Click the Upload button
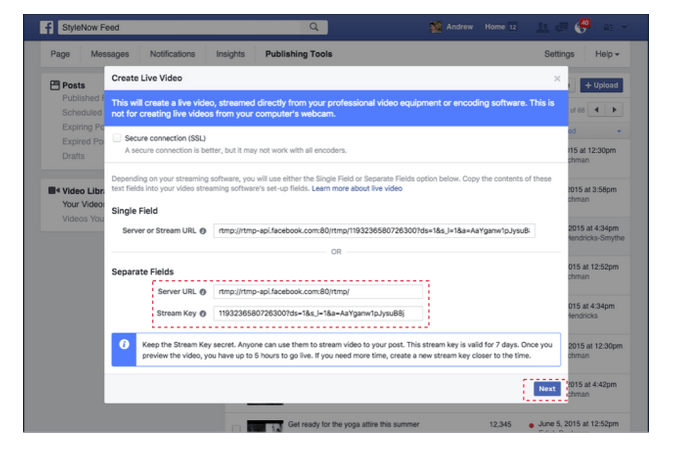 click(601, 85)
